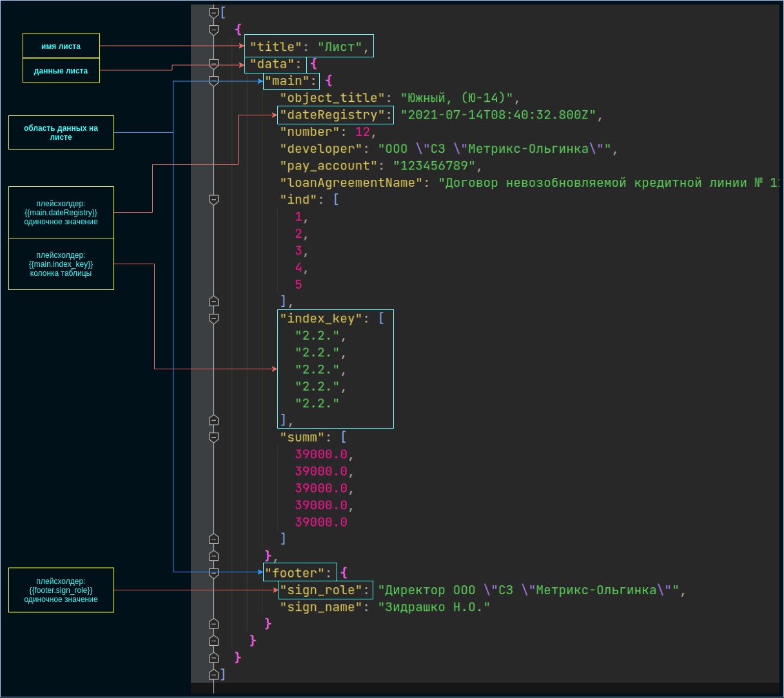Select the "имя листа" annotation box
Screen dimensions: 784x698
(x=61, y=46)
